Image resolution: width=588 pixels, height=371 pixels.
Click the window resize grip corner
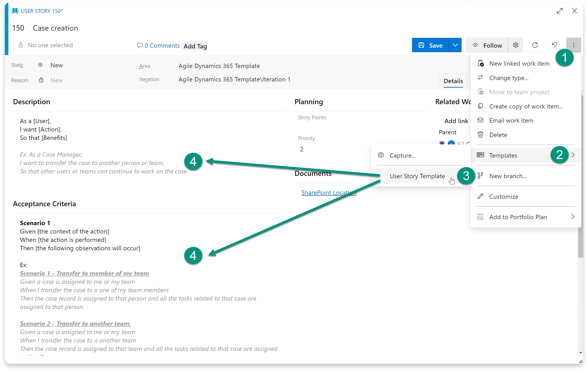click(580, 361)
